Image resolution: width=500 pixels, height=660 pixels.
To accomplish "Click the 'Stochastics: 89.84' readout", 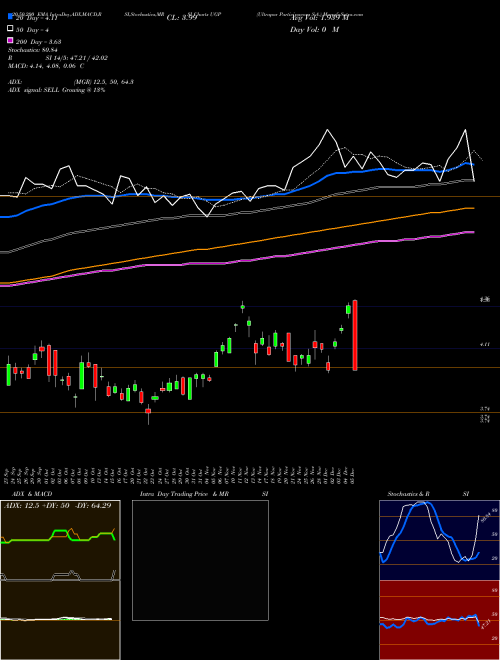I will click(x=32, y=50).
